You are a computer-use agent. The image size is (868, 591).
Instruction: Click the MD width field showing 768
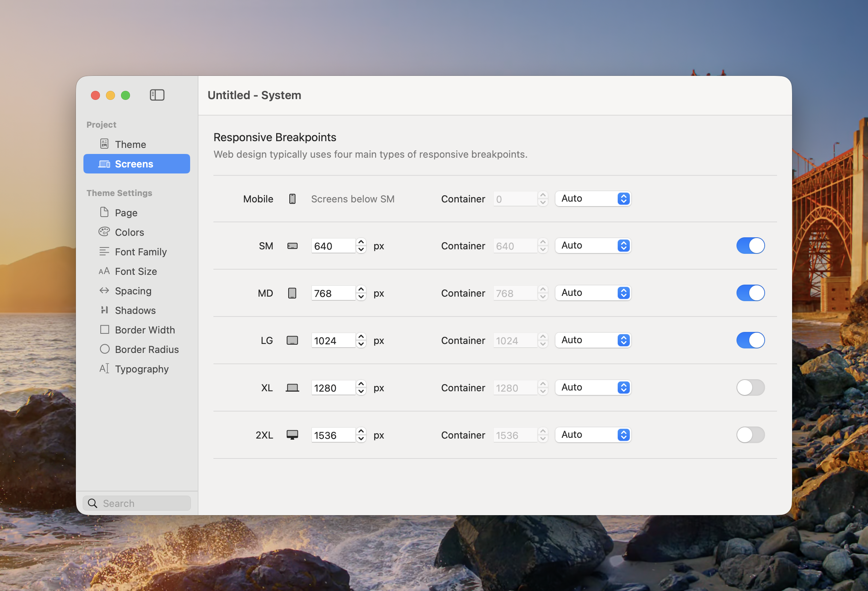tap(333, 294)
